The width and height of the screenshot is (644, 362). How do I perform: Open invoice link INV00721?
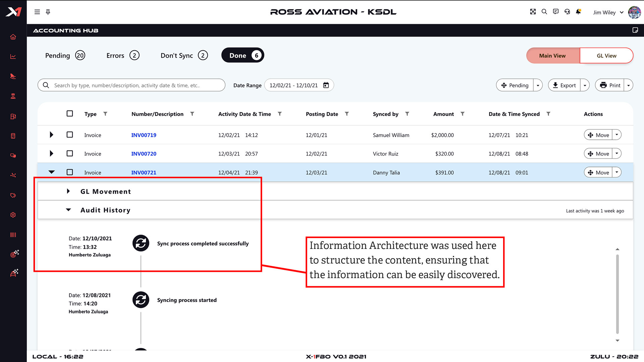point(144,173)
